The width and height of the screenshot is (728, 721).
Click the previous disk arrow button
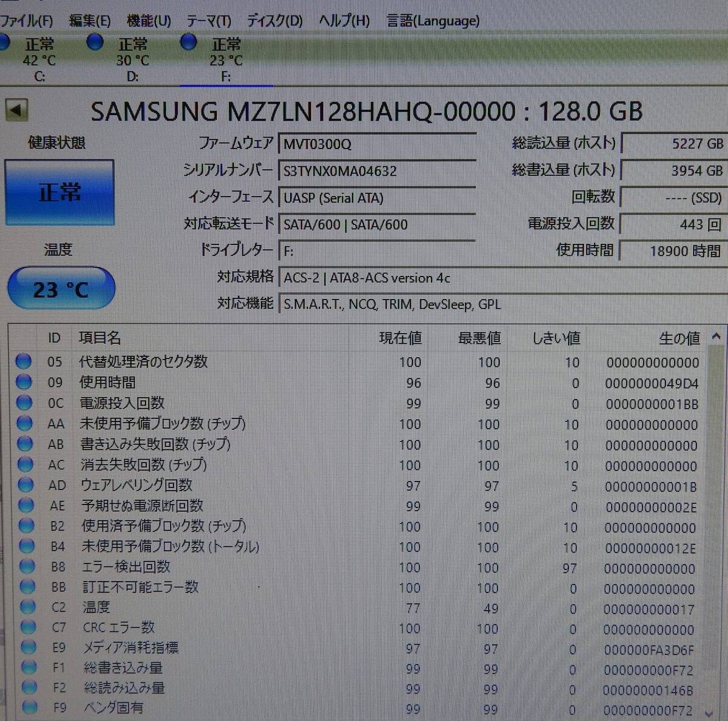pyautogui.click(x=16, y=110)
